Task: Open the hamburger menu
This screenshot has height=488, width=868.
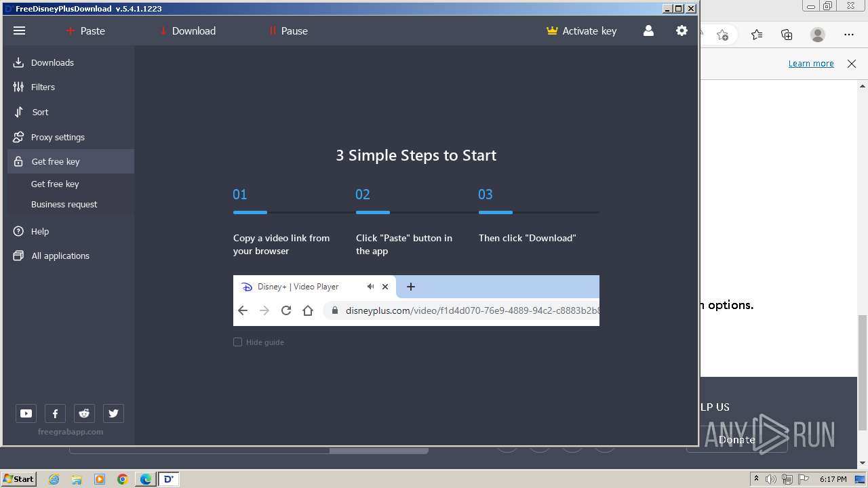Action: 19,30
